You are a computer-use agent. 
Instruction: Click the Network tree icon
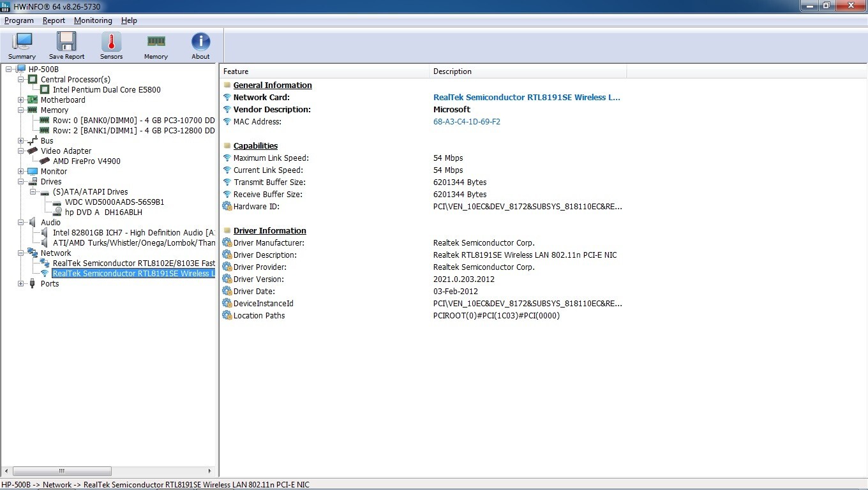click(x=33, y=253)
